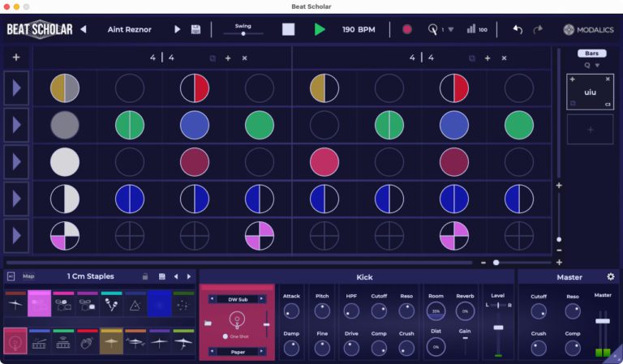Toggle the bright pink step in bar two
The height and width of the screenshot is (364, 623).
(x=324, y=162)
